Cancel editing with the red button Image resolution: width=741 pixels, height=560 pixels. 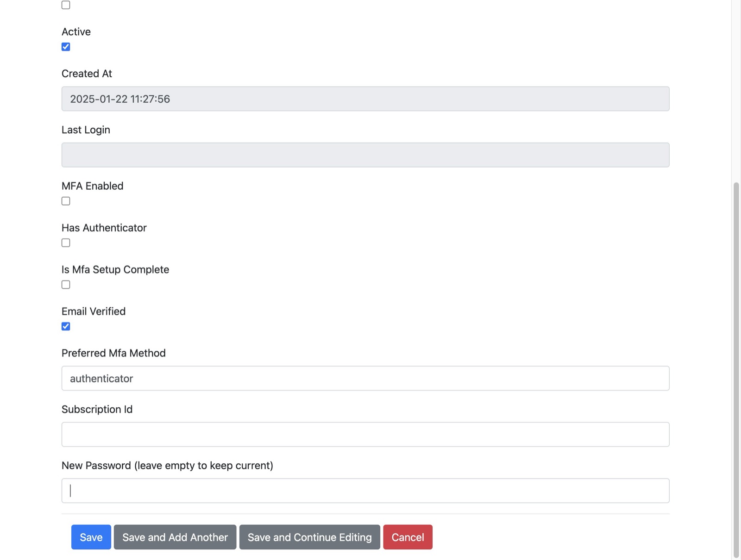coord(408,537)
